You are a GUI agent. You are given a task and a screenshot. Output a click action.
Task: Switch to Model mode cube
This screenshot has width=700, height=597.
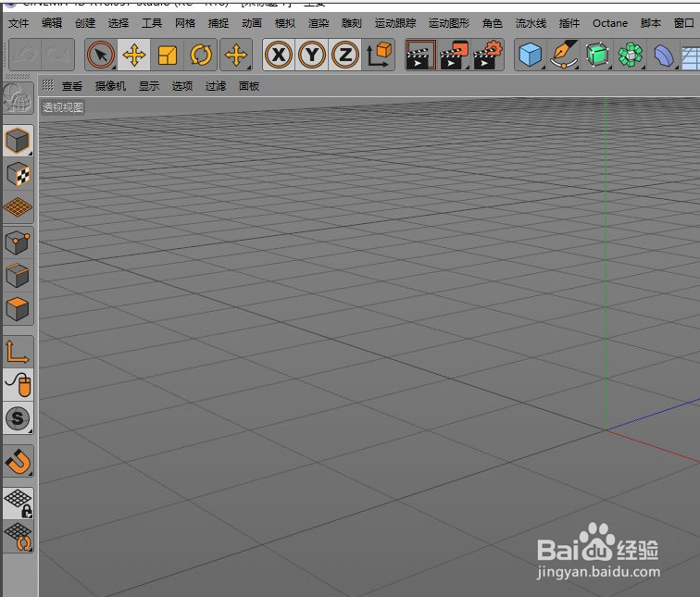click(18, 141)
